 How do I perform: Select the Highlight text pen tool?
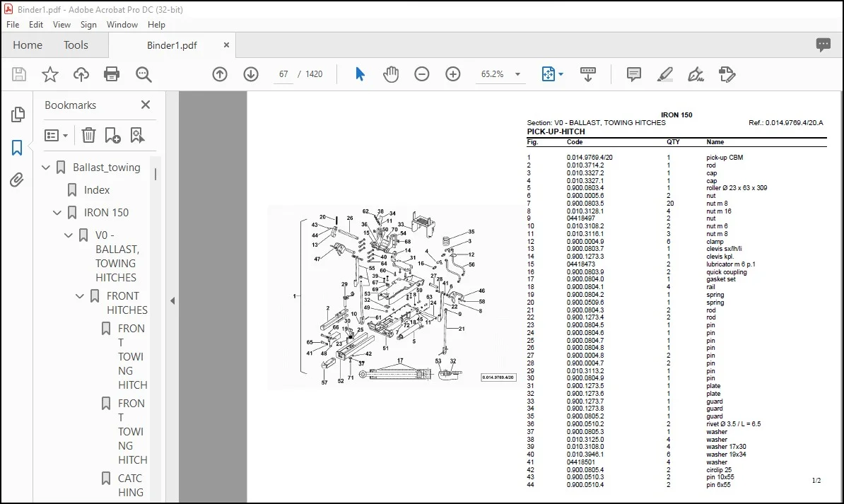[x=665, y=74]
